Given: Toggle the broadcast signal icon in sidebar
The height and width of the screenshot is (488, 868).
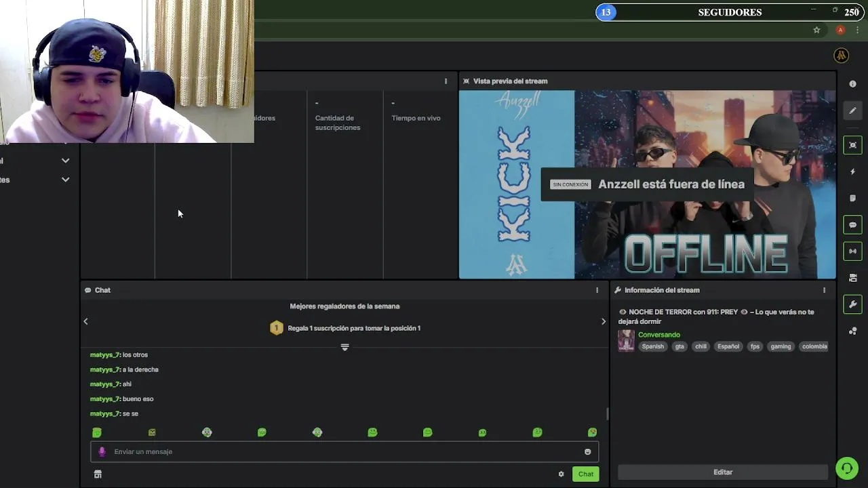Looking at the screenshot, I should 852,251.
